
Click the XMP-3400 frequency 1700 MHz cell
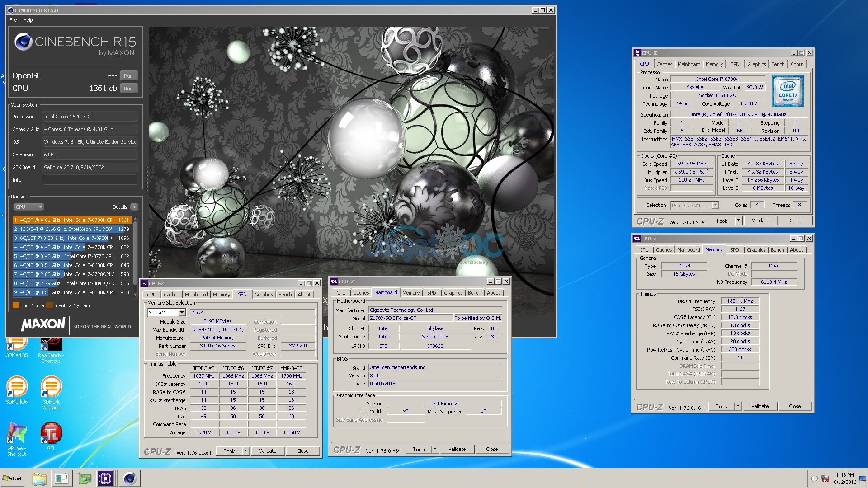[x=292, y=376]
